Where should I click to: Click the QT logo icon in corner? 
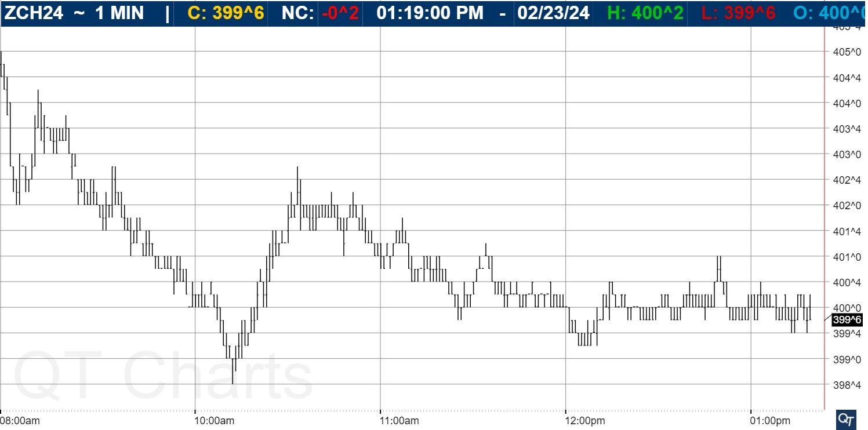pyautogui.click(x=846, y=418)
